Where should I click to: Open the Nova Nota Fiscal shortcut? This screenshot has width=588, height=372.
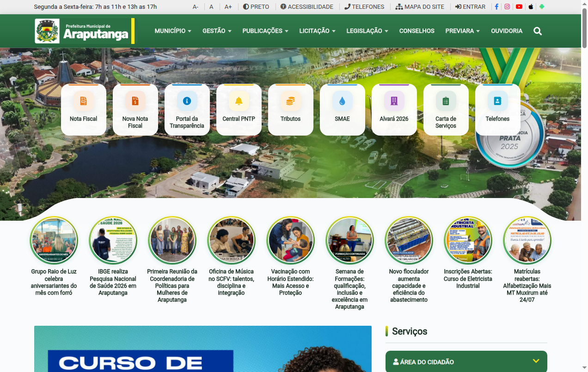coord(135,110)
